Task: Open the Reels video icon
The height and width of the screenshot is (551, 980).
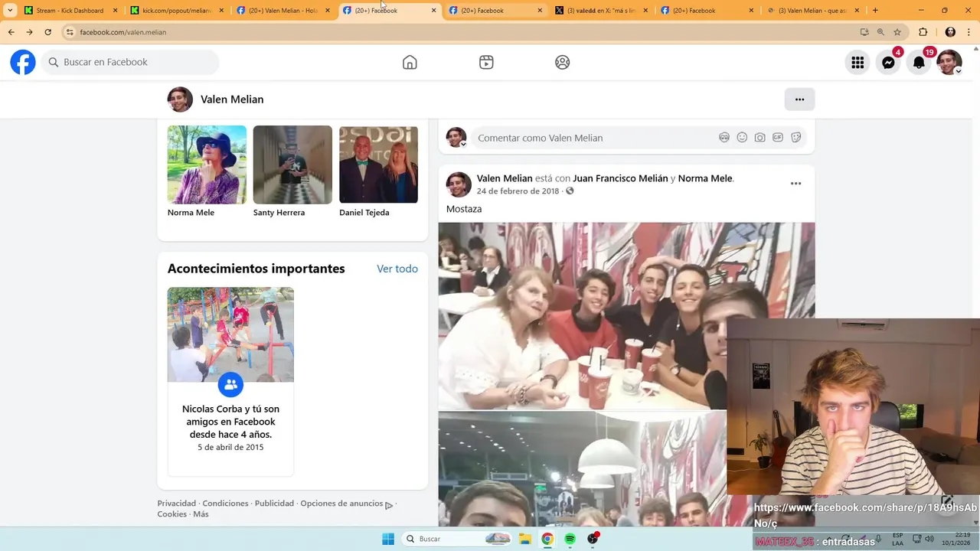Action: pos(486,62)
